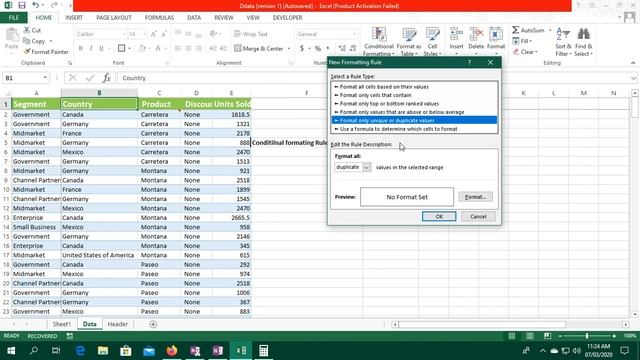Click the Save icon in quick access toolbar
The height and width of the screenshot is (360, 640).
22,5
